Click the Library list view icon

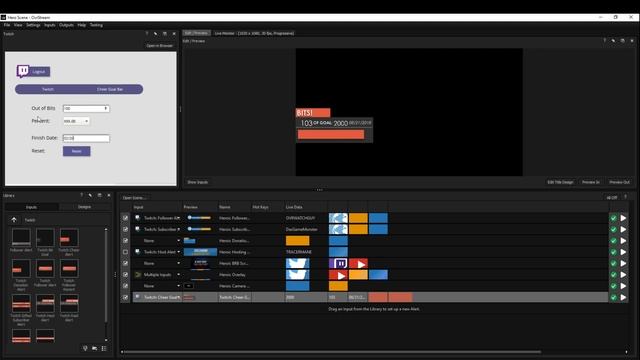(x=104, y=348)
